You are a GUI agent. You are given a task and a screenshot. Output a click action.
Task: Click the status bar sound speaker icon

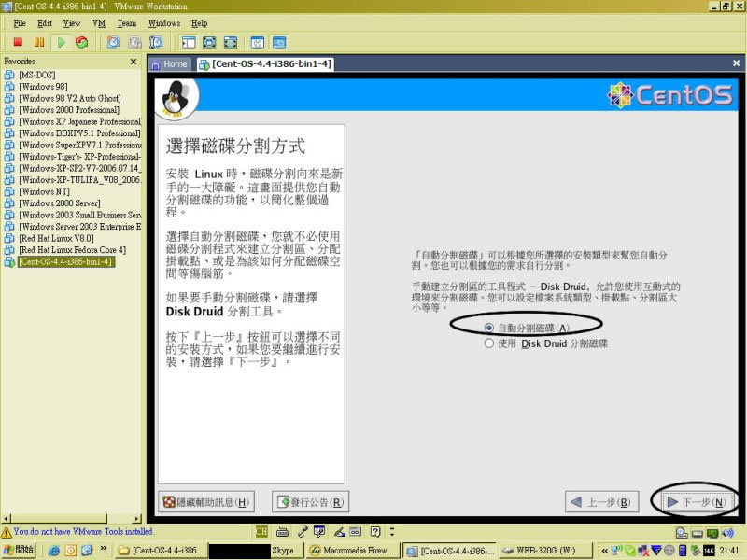(727, 533)
